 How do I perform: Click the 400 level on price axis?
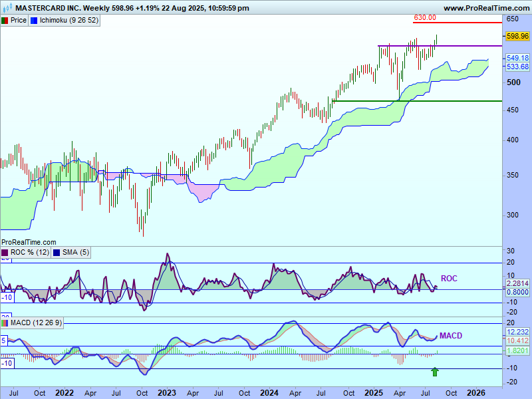pos(512,140)
